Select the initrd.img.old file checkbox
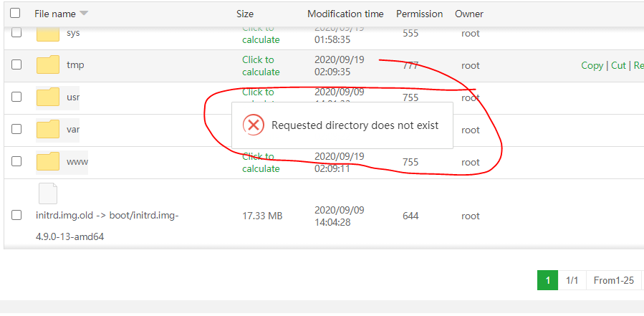 (x=16, y=215)
